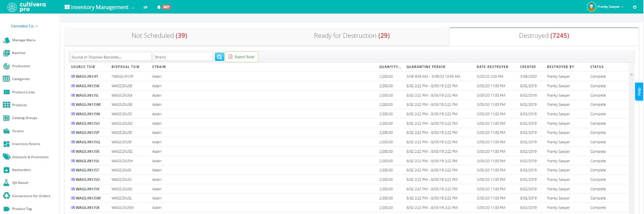Switch to Ready for Destruction (29) tab

pos(352,36)
